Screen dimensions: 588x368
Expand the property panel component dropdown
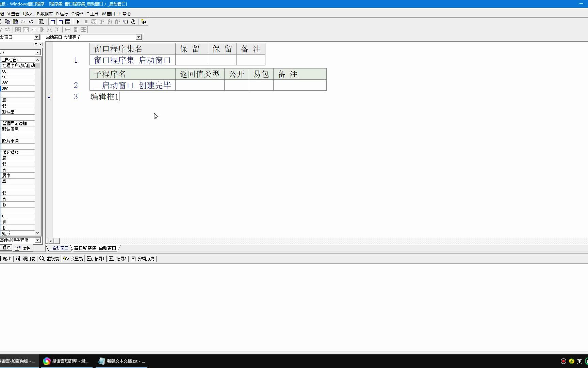(x=37, y=52)
